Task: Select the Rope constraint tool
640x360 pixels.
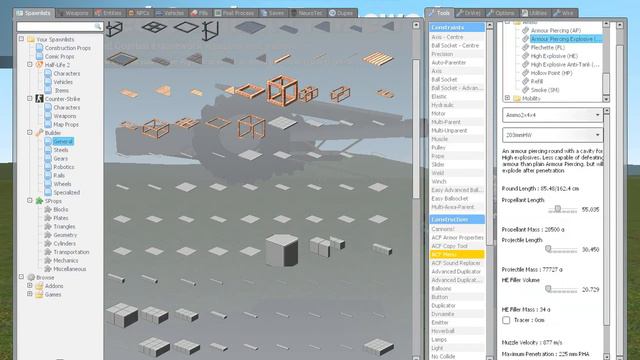Action: tap(457, 156)
